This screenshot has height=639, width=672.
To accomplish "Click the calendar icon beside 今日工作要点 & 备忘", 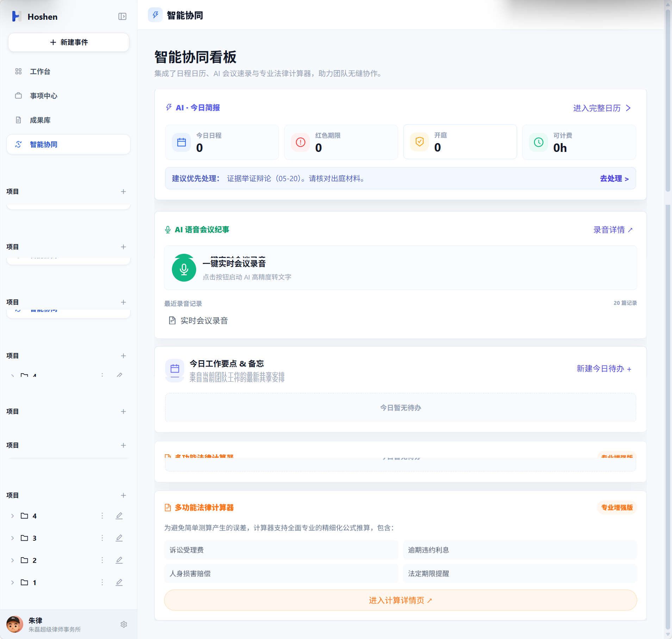I will pyautogui.click(x=175, y=369).
